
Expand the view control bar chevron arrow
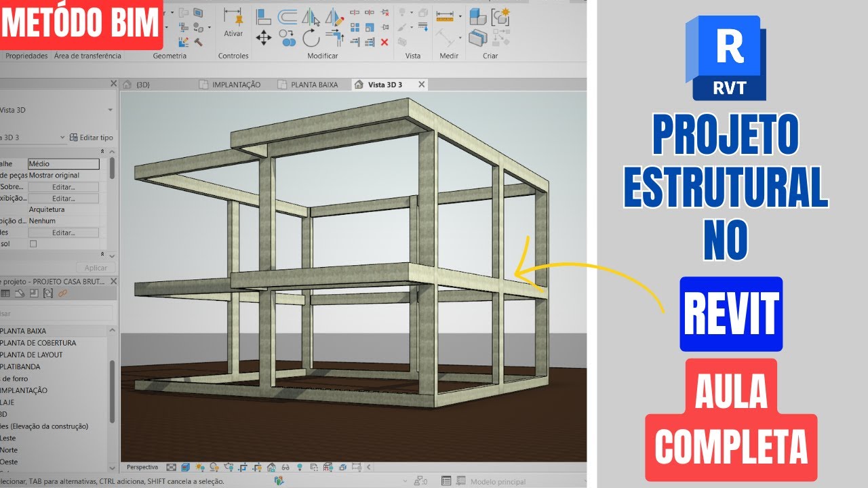(x=369, y=467)
